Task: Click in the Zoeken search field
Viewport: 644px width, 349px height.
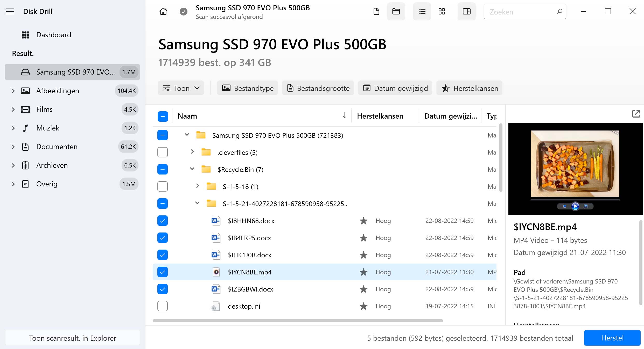Action: pyautogui.click(x=525, y=12)
